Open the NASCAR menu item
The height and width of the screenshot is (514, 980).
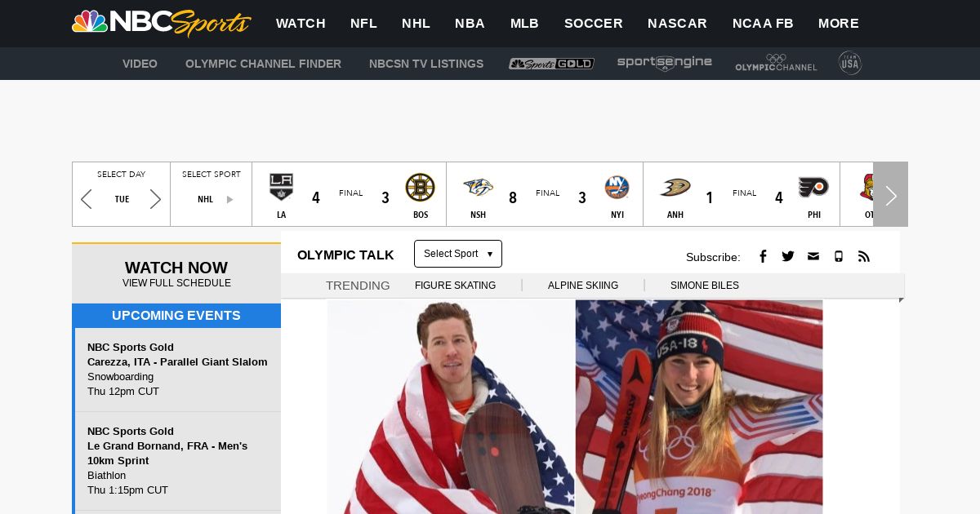(x=677, y=24)
